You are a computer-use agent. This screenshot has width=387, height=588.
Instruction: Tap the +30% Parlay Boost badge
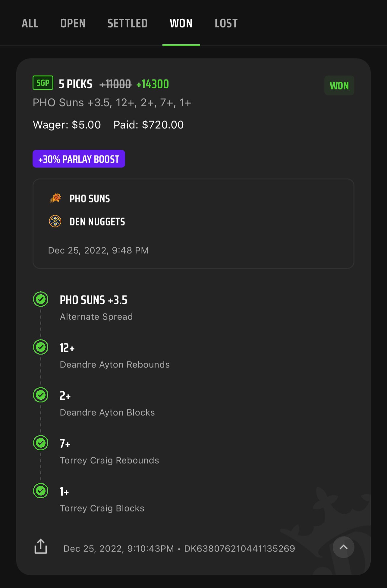[79, 159]
